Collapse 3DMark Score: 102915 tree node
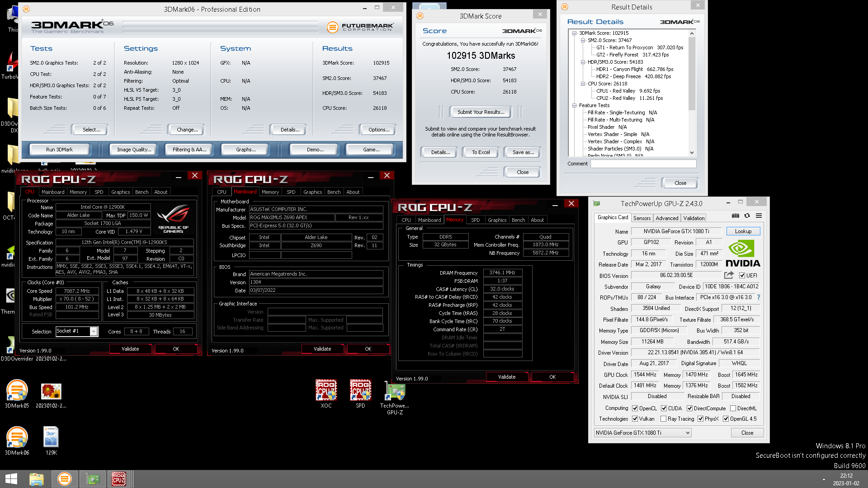The image size is (868, 488). pos(575,33)
